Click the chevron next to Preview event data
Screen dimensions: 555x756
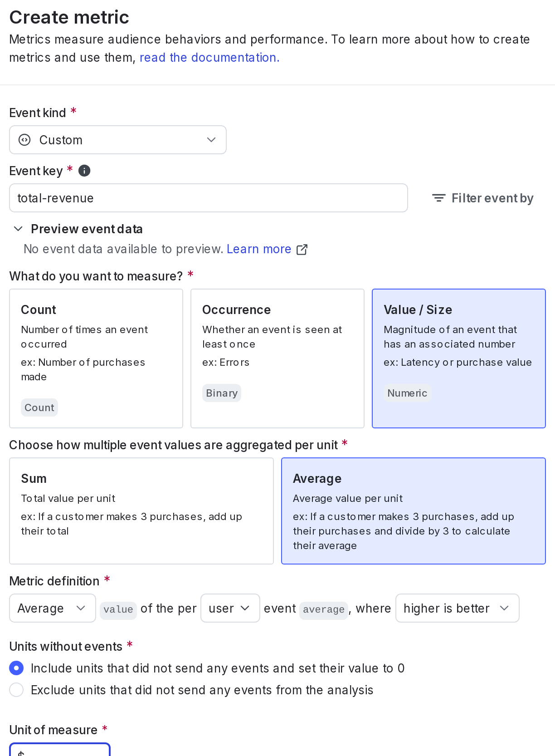(18, 229)
